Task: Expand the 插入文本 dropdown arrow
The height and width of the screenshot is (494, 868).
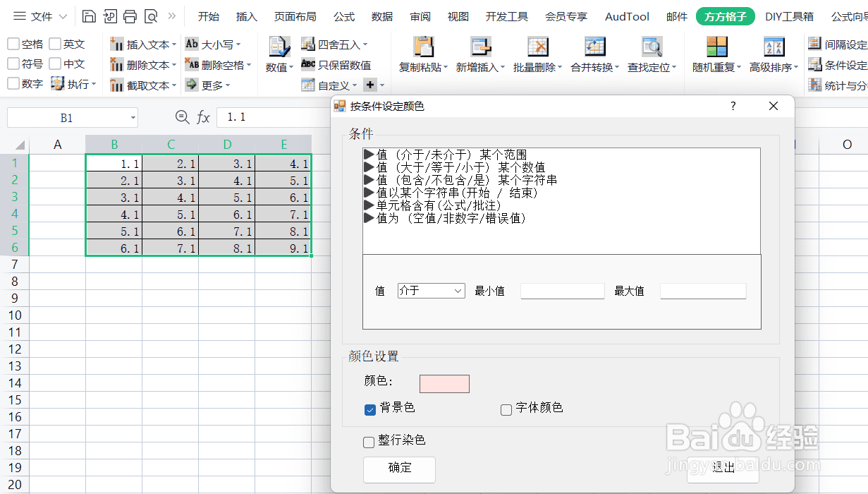Action: 174,45
